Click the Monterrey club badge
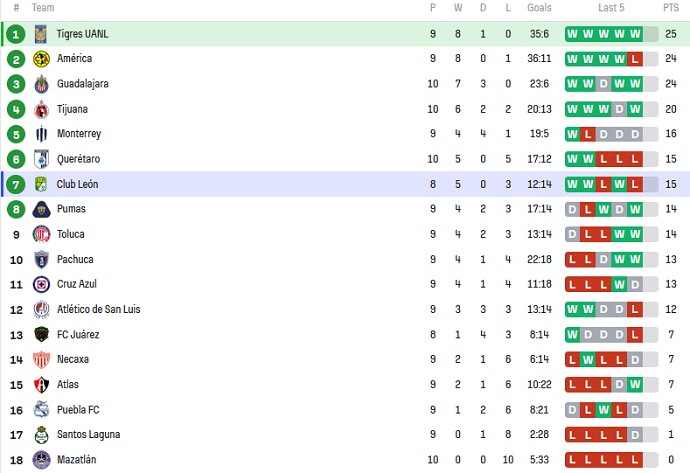Screen dimensions: 690x473 pyautogui.click(x=41, y=134)
